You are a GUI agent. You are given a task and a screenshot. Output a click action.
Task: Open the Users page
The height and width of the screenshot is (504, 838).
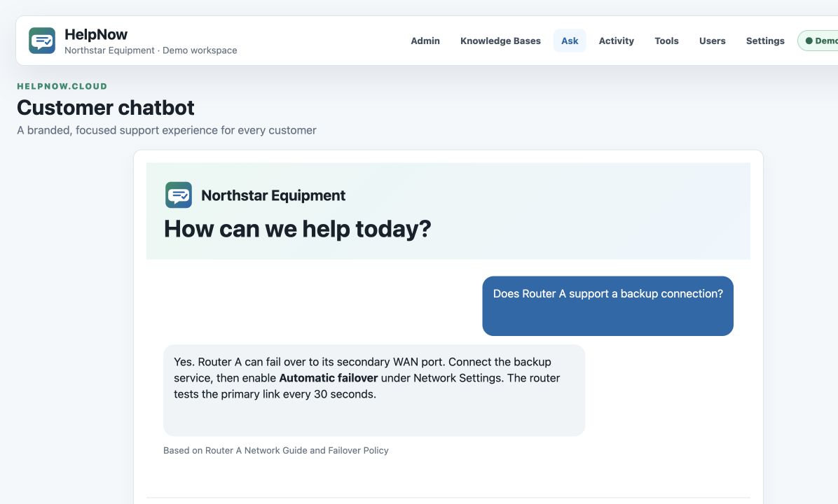click(x=712, y=41)
